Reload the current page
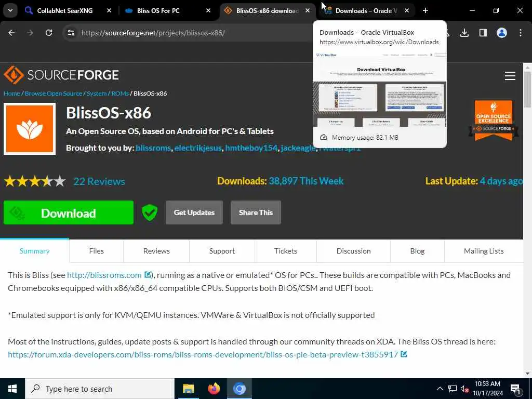Viewport: 532px width, 399px height. click(x=49, y=33)
